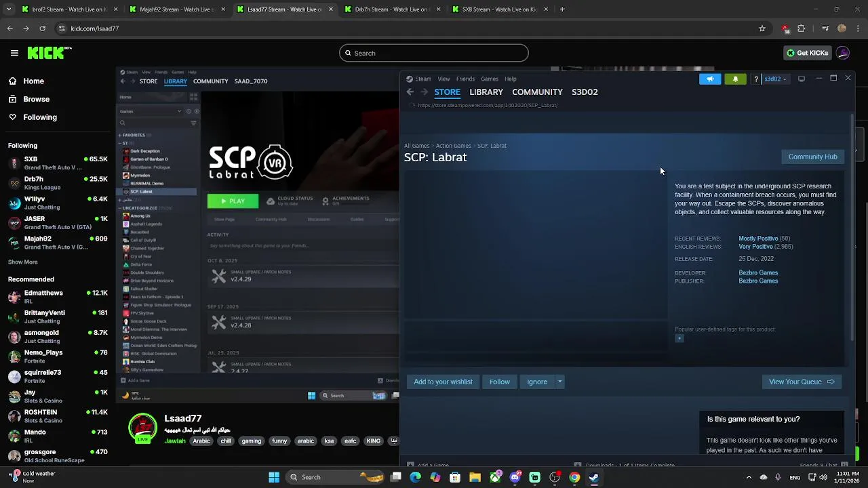
Task: Click the Lsaad77 streamer avatar
Action: click(142, 428)
